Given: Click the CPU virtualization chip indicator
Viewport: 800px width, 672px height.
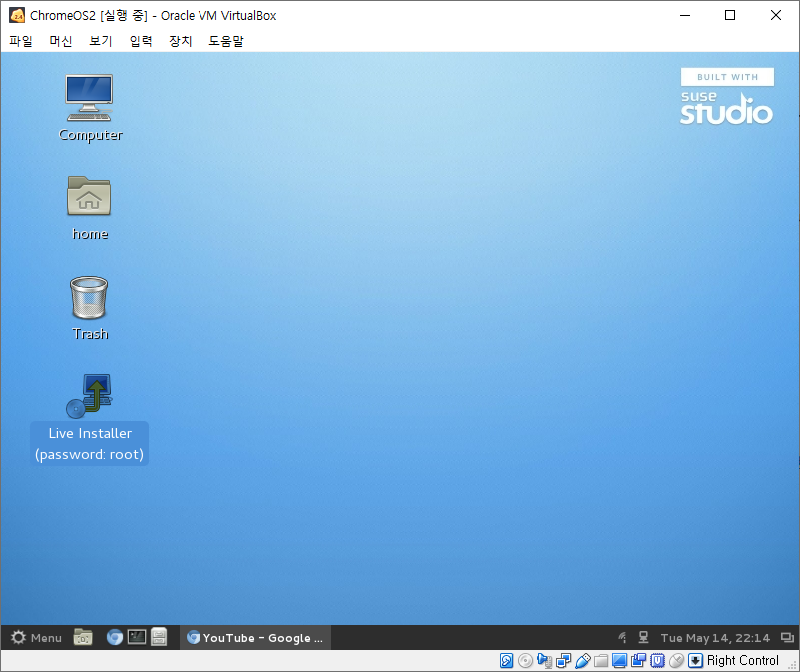Looking at the screenshot, I should pos(657,661).
